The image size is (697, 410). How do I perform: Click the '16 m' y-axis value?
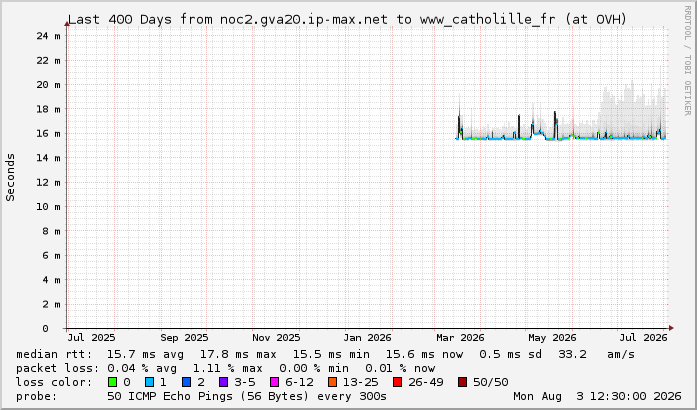pos(48,133)
